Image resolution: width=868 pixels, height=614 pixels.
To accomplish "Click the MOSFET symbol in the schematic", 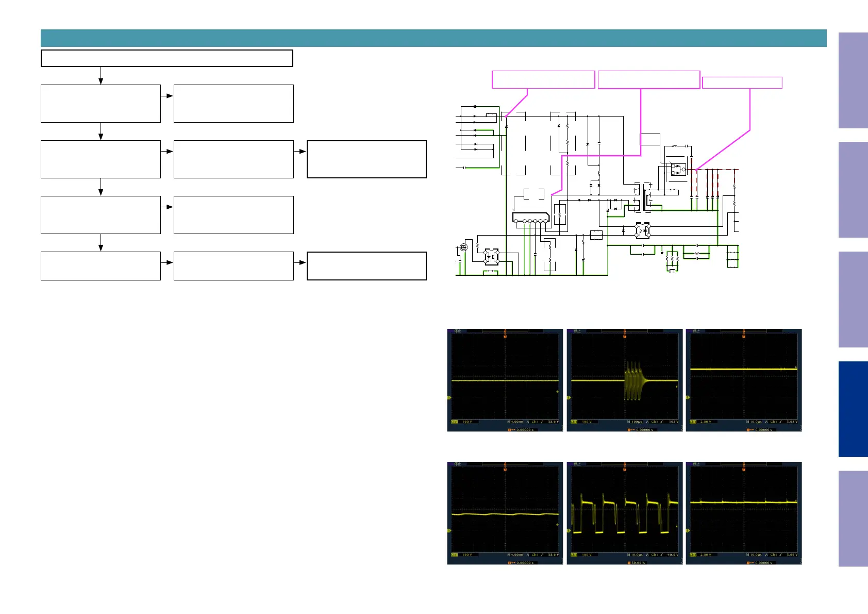I will point(463,248).
